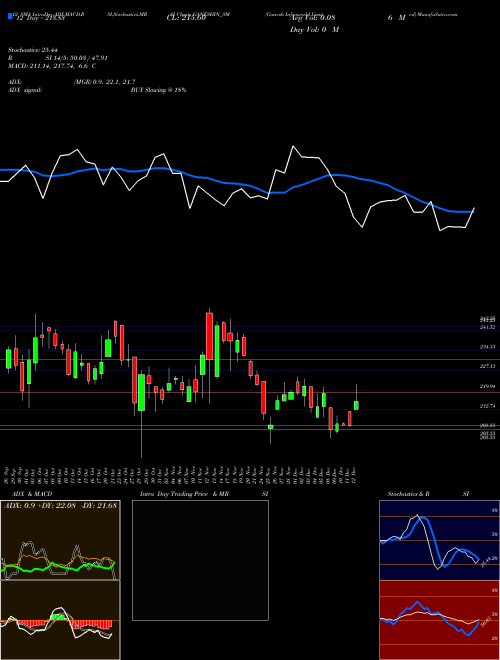Click the last green candlestick on the right
Image resolution: width=500 pixels, height=660 pixels.
coord(356,405)
